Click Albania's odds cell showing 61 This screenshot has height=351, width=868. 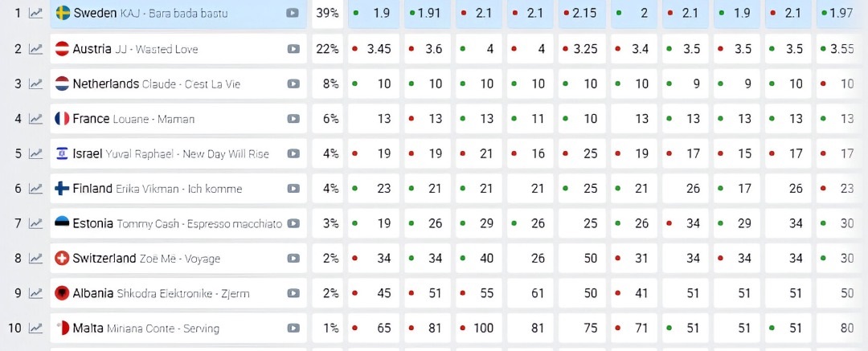pyautogui.click(x=530, y=293)
